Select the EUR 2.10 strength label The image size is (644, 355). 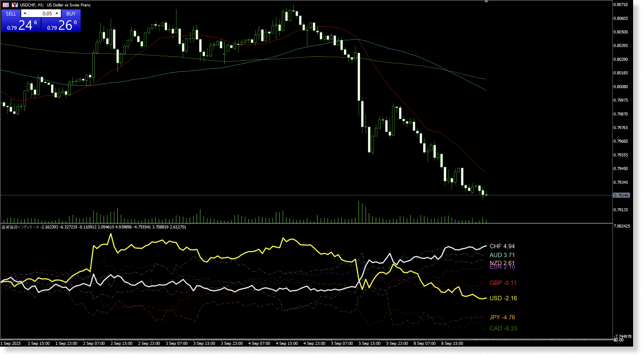(502, 267)
